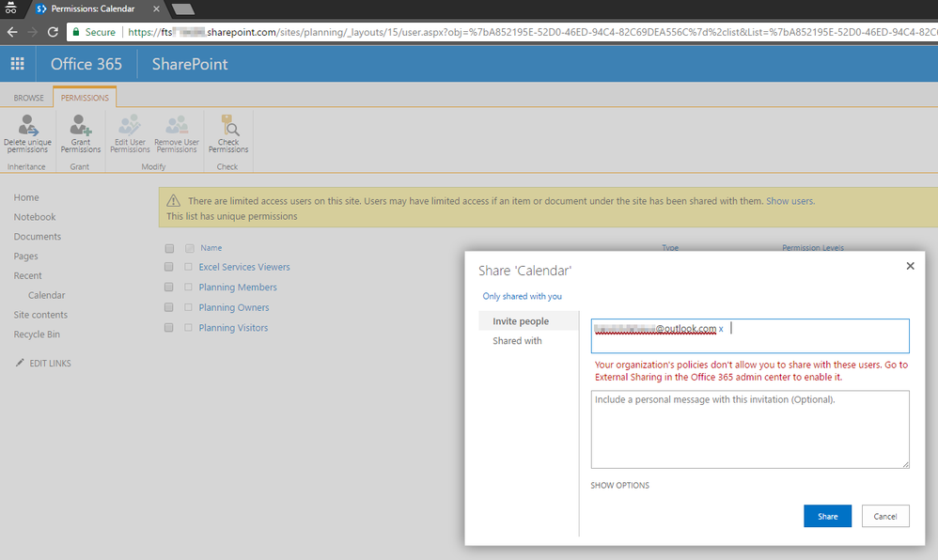Open Calendar under Recent
Screen dimensions: 938x560
point(47,295)
